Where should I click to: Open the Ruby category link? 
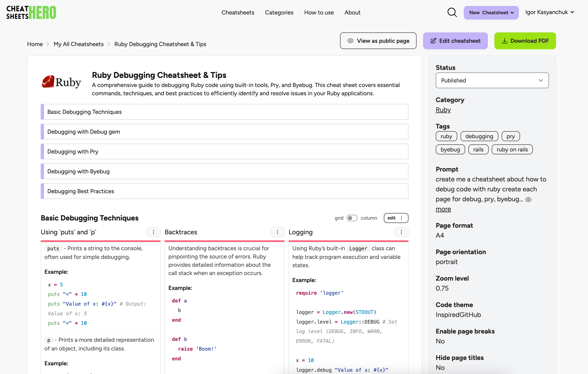click(x=443, y=110)
